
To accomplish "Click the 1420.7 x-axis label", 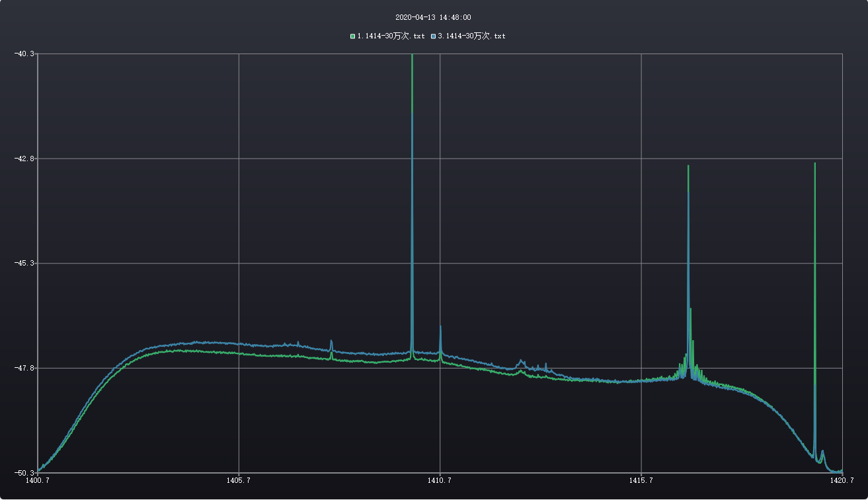I will click(x=842, y=481).
